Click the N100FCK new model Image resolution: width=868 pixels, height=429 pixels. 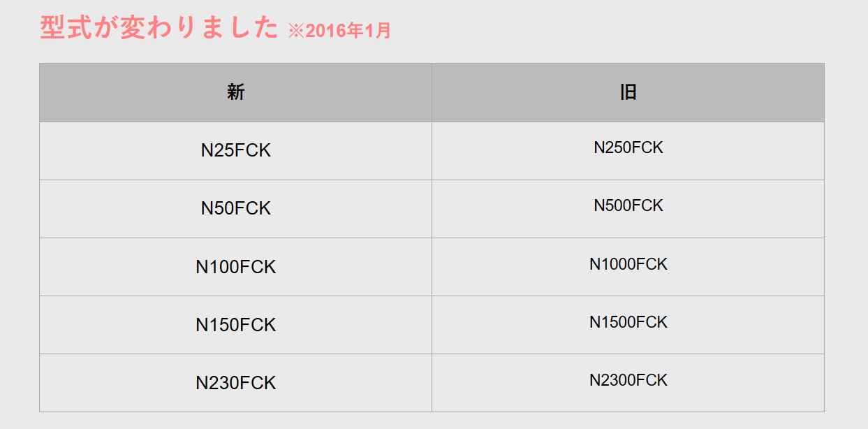[x=235, y=267]
